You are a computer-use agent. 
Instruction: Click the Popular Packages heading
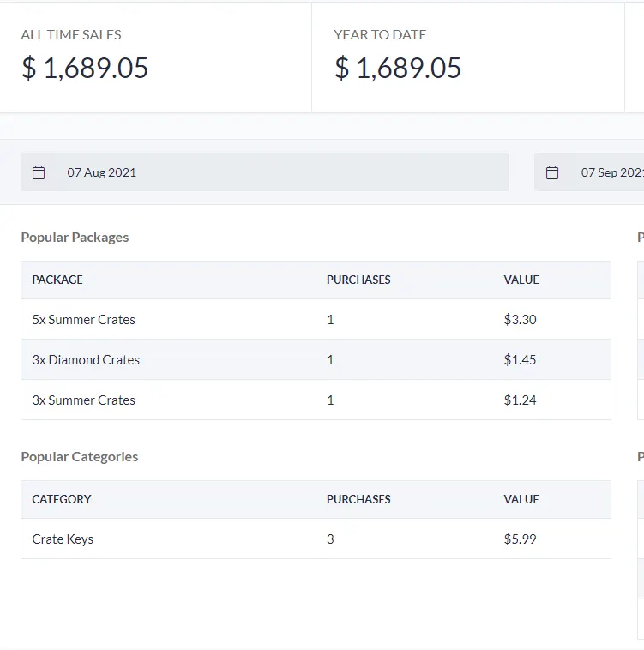pos(75,238)
